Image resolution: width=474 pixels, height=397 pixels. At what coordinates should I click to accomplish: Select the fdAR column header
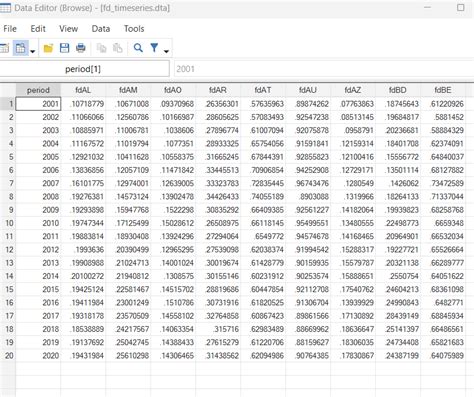[x=218, y=90]
